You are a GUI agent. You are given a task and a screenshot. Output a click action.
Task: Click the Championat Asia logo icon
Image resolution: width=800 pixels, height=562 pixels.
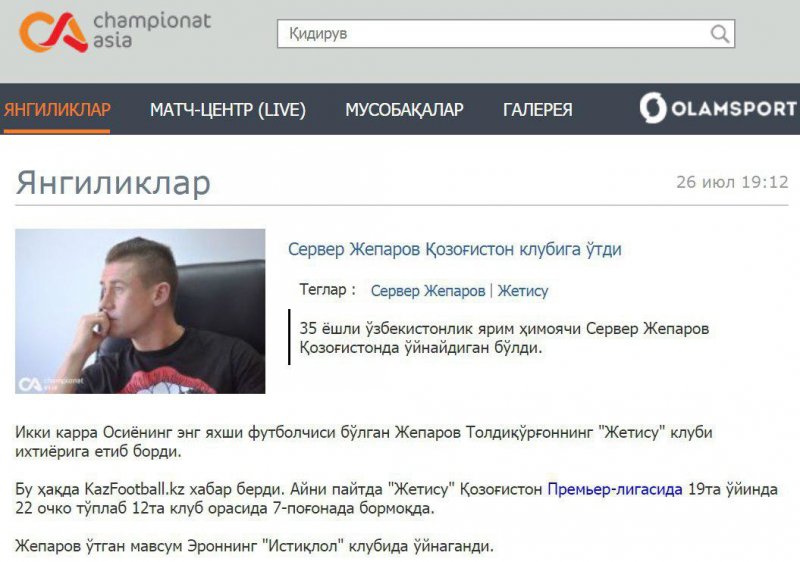[53, 32]
